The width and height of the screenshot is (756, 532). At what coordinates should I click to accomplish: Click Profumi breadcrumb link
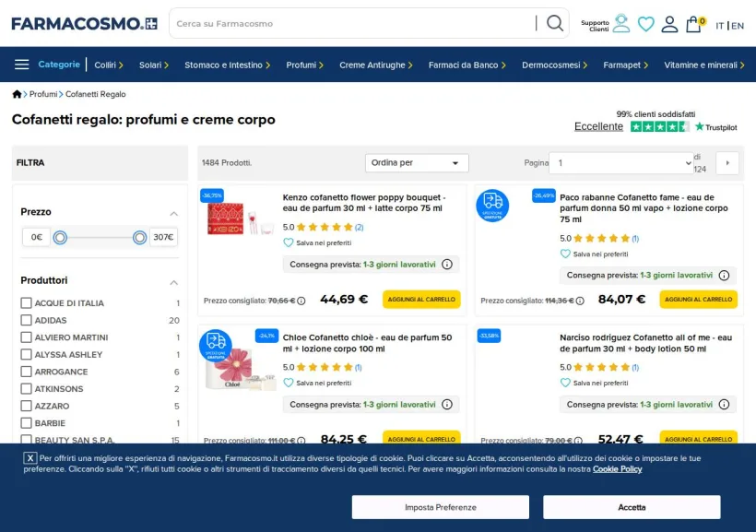point(43,94)
